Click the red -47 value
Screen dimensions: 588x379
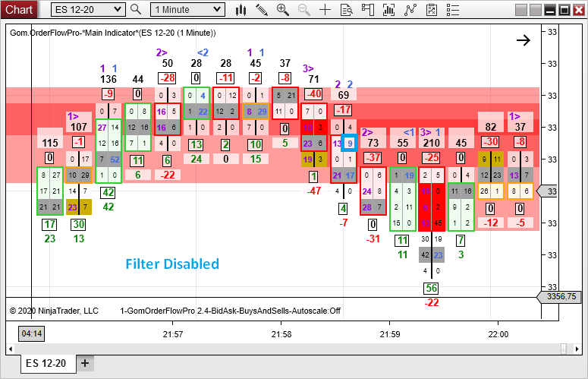pyautogui.click(x=314, y=191)
